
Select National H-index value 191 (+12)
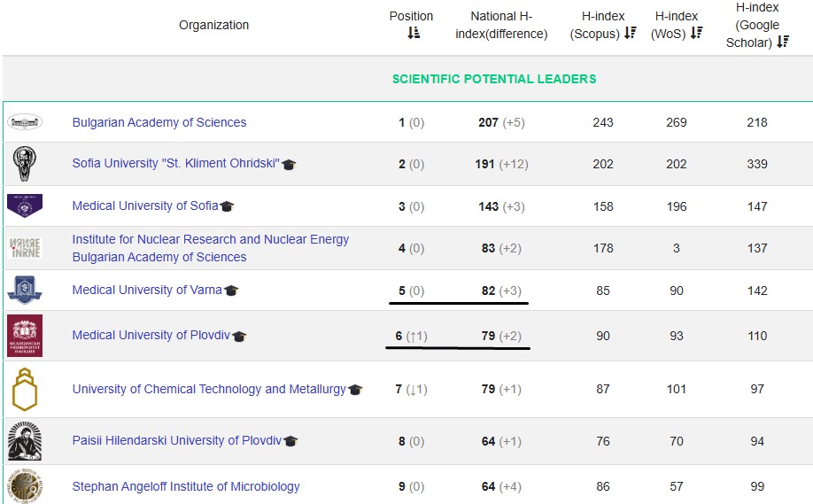(501, 164)
